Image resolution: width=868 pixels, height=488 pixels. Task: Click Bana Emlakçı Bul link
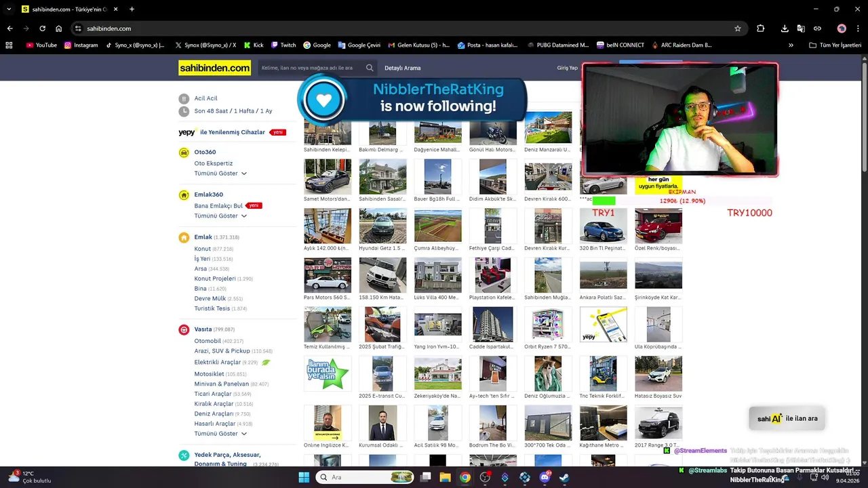click(218, 205)
